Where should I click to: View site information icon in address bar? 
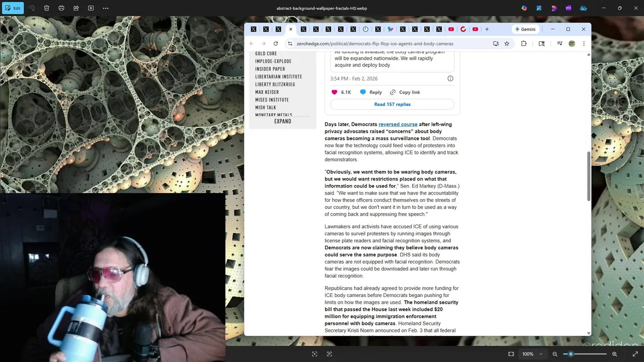tap(290, 44)
